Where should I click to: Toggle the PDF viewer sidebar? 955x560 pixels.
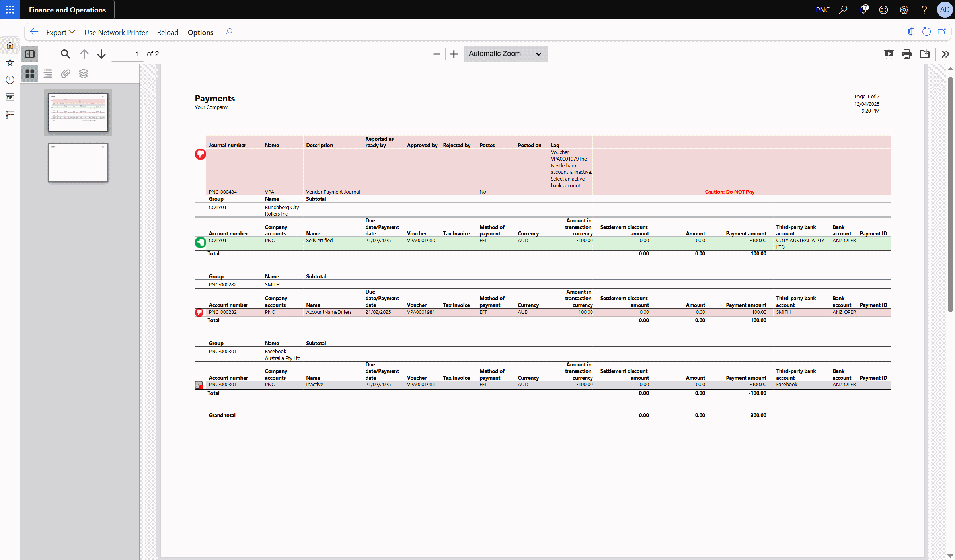30,54
